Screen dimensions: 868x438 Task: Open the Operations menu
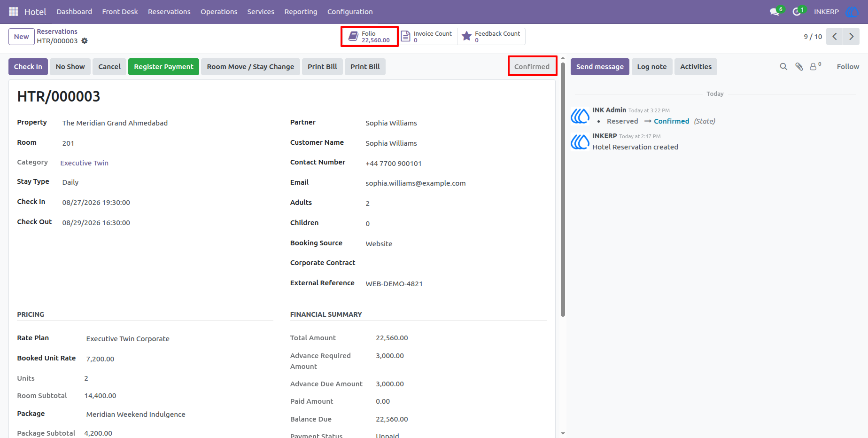(219, 12)
